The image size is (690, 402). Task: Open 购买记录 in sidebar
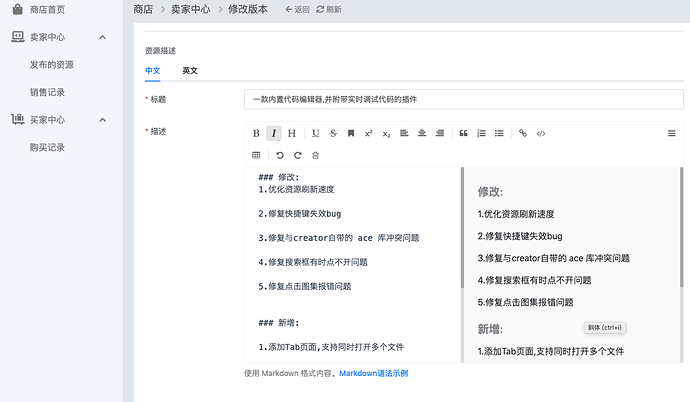48,147
